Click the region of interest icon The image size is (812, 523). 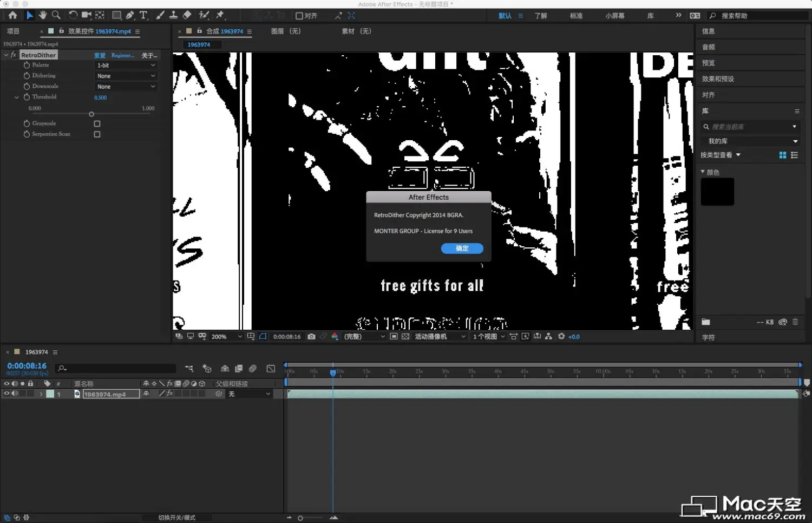click(x=394, y=337)
